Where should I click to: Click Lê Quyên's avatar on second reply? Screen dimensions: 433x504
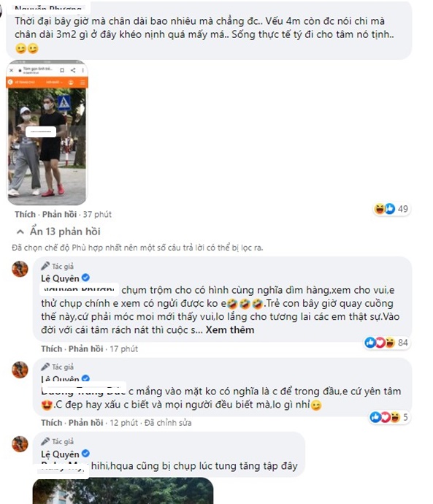click(x=20, y=370)
